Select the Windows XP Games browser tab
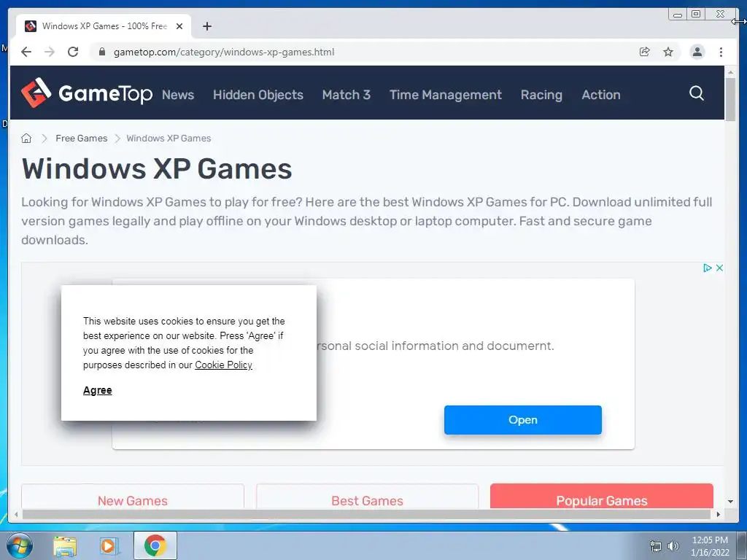Viewport: 747px width, 560px height. coord(104,26)
